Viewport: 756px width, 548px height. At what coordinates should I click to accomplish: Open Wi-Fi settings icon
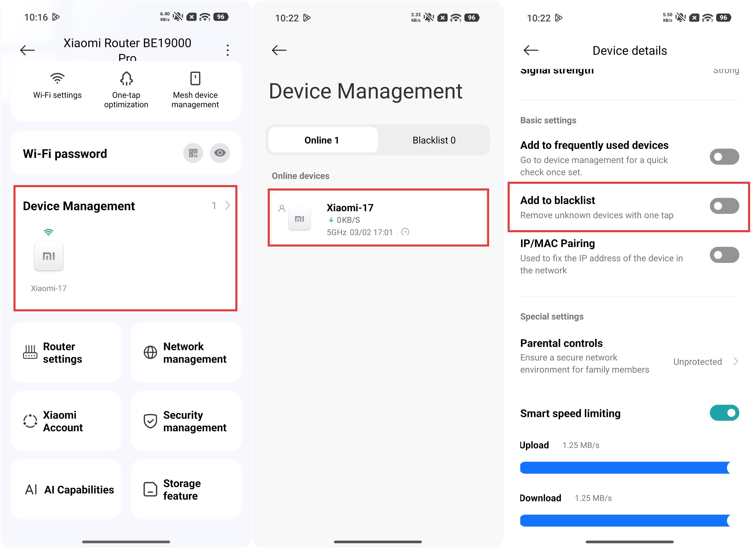(57, 79)
